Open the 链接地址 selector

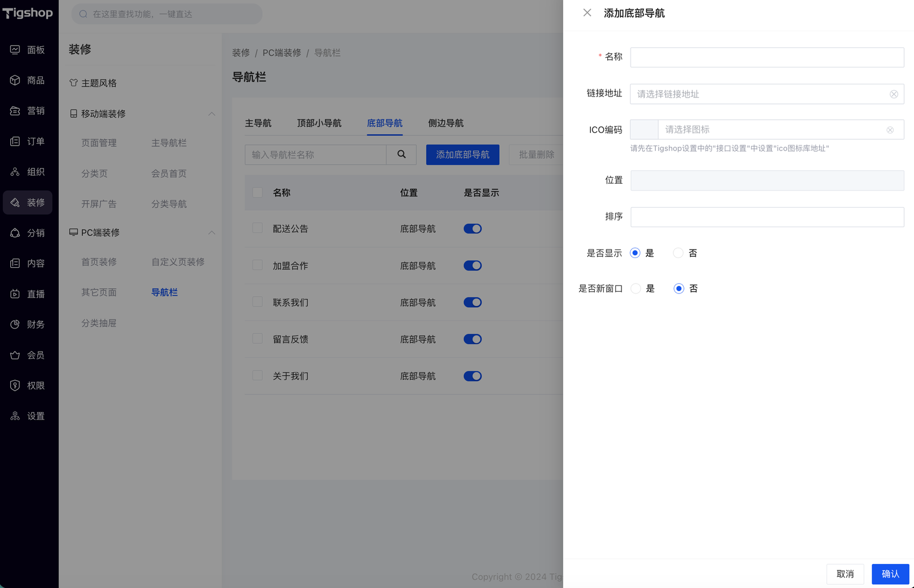pyautogui.click(x=767, y=94)
